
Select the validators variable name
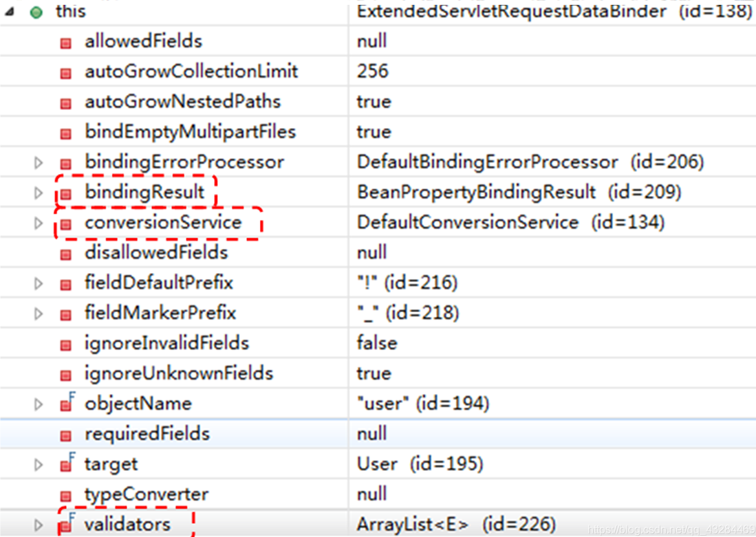[x=127, y=525]
